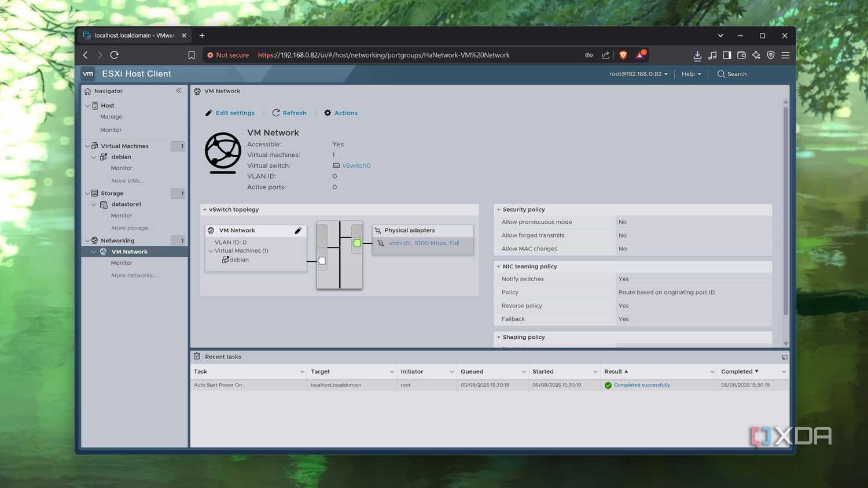Click the Refresh button for VM Network
The height and width of the screenshot is (488, 868).
289,113
